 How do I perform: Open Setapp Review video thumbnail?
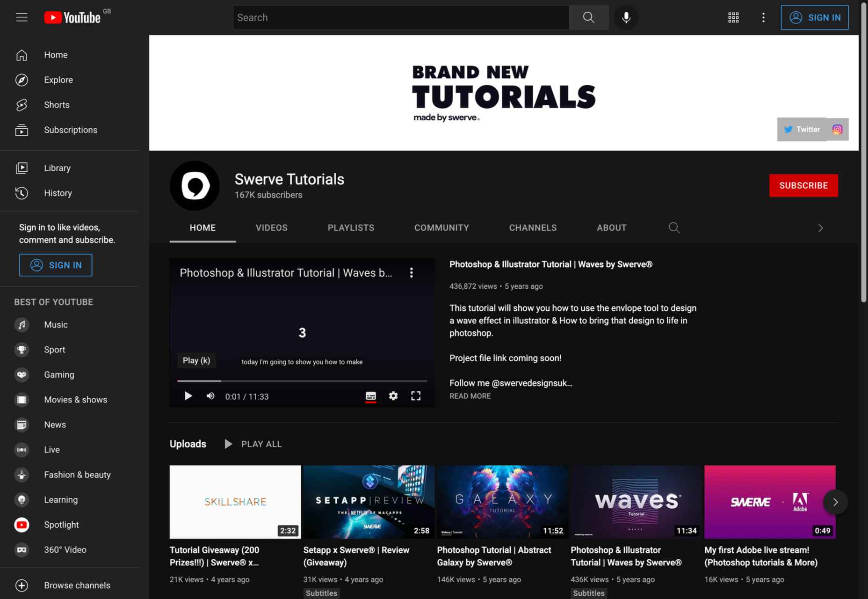tap(369, 502)
